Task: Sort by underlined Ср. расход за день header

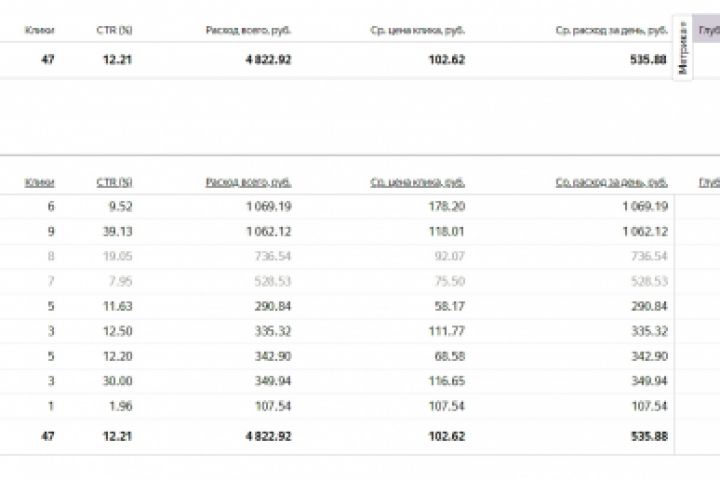Action: (611, 182)
